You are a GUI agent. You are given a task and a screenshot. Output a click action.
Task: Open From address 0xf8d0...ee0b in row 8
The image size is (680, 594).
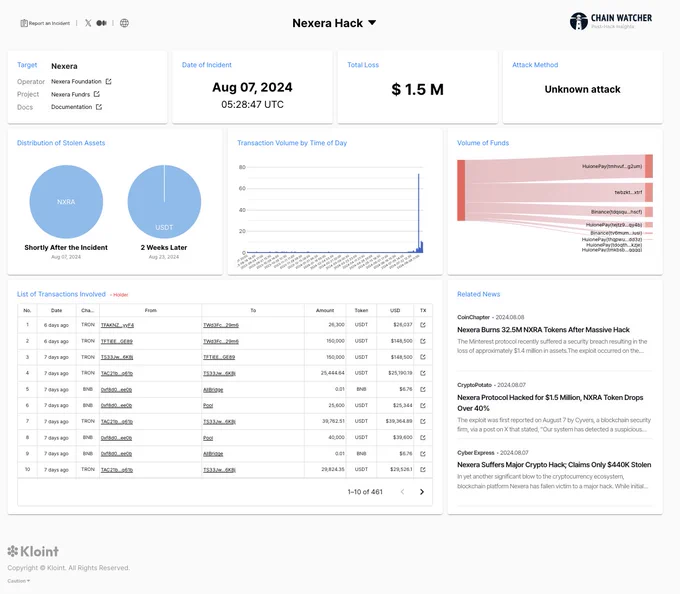tap(116, 438)
